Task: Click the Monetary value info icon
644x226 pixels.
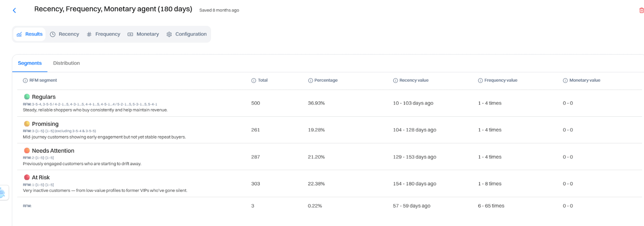Action: click(565, 80)
